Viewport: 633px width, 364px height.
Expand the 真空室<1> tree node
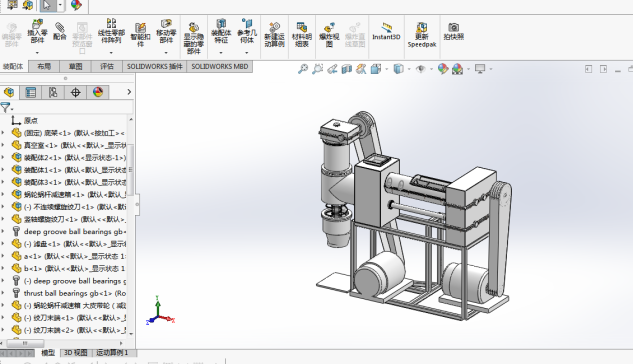pos(3,145)
